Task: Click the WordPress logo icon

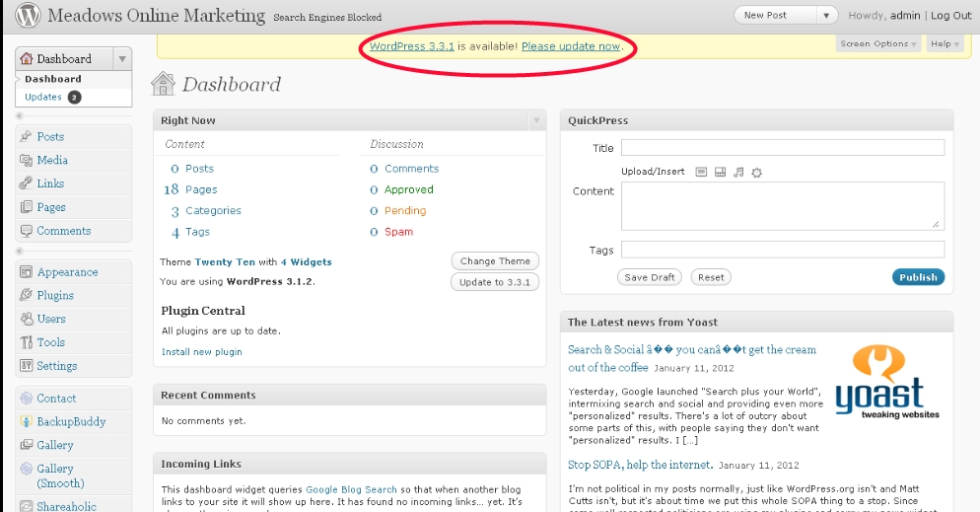Action: tap(29, 16)
